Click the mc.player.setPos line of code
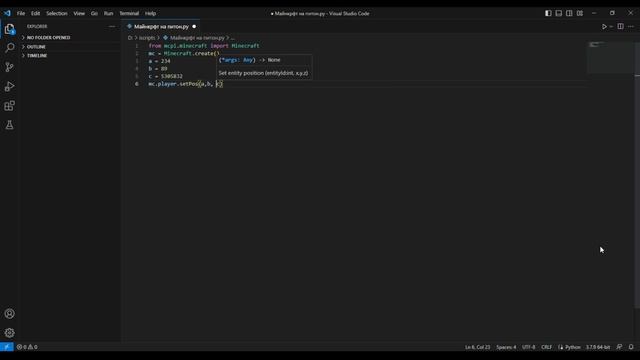Viewport: 640px width, 360px height. point(186,84)
